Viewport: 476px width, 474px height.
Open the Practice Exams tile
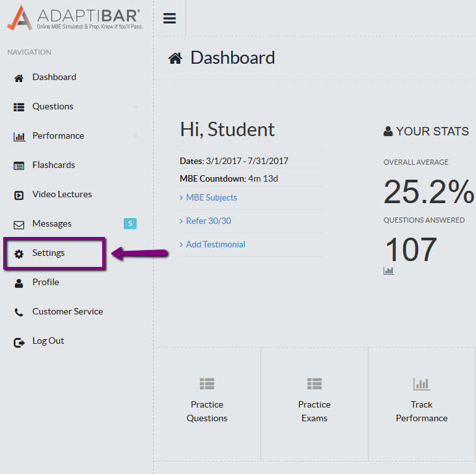point(315,404)
